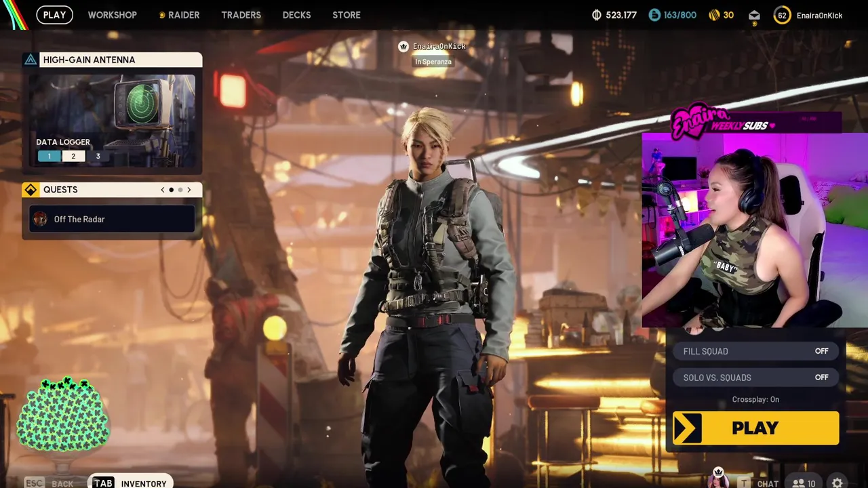
Task: Click the coin currency icon beside 523,177
Action: coord(597,15)
